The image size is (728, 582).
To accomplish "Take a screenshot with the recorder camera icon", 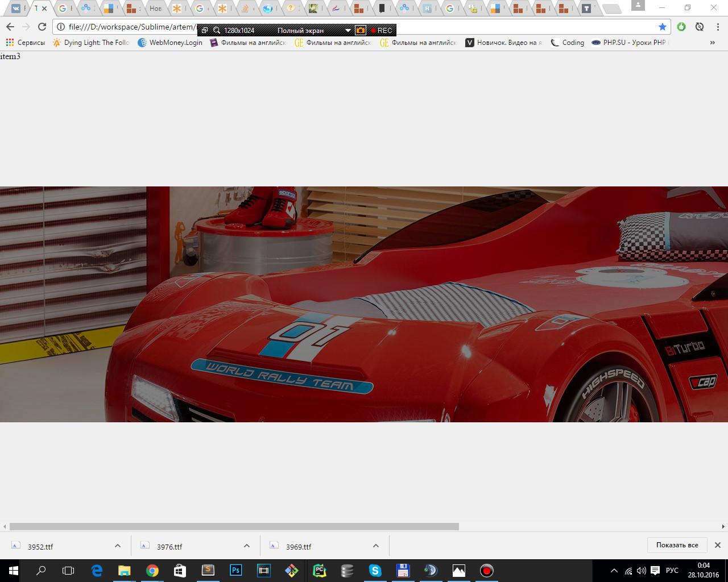I will (x=361, y=30).
